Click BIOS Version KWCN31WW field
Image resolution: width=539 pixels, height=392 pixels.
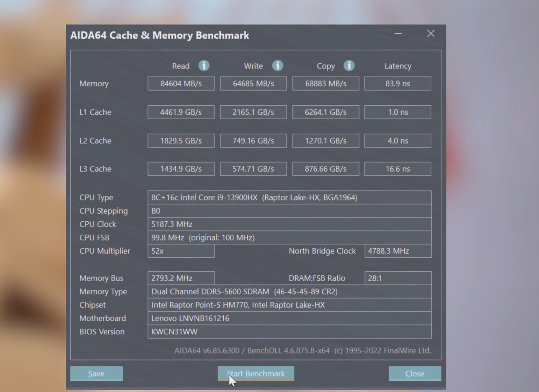click(289, 332)
